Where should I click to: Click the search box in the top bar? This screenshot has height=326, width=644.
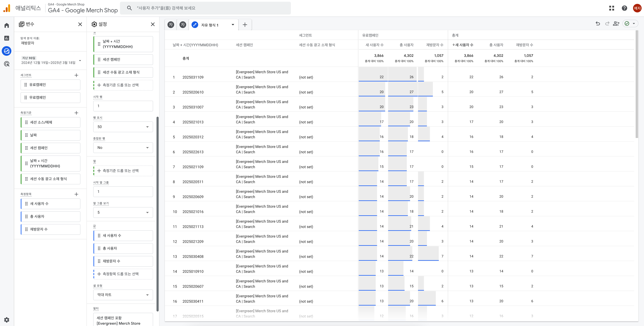pyautogui.click(x=206, y=8)
